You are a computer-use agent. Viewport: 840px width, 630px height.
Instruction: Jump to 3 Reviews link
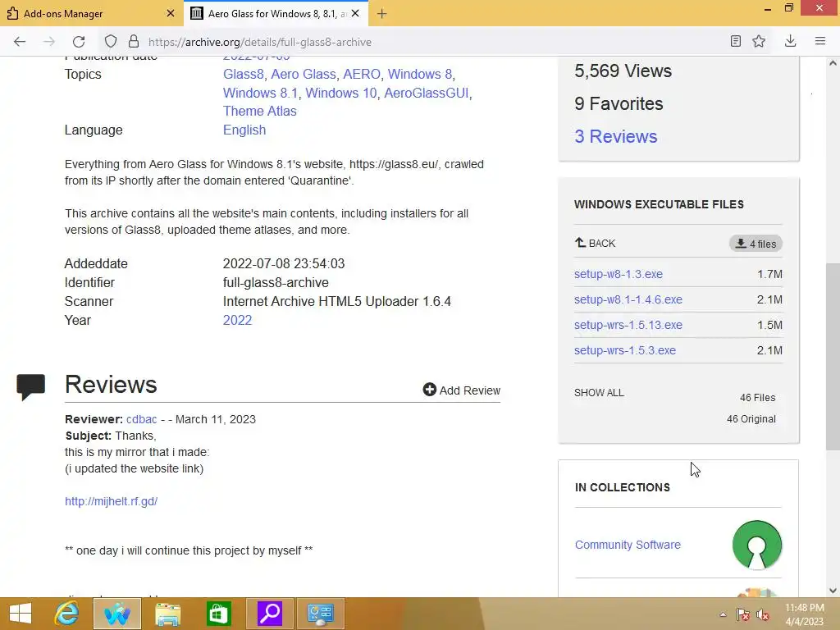[615, 136]
